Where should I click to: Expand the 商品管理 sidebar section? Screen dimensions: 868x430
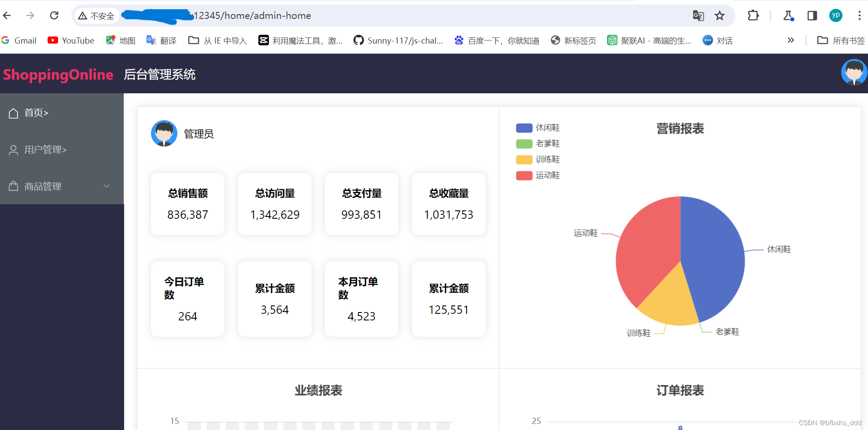click(106, 186)
